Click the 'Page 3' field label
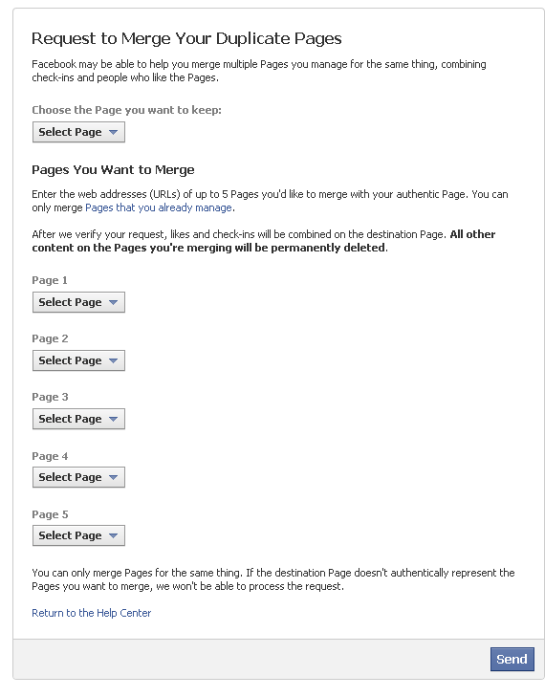The width and height of the screenshot is (550, 691). 50,397
